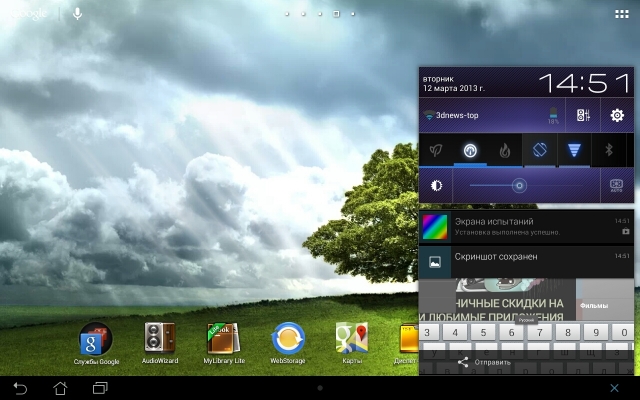Screen dimensions: 640x400
Task: Tap the voice search microphone
Action: tap(78, 14)
